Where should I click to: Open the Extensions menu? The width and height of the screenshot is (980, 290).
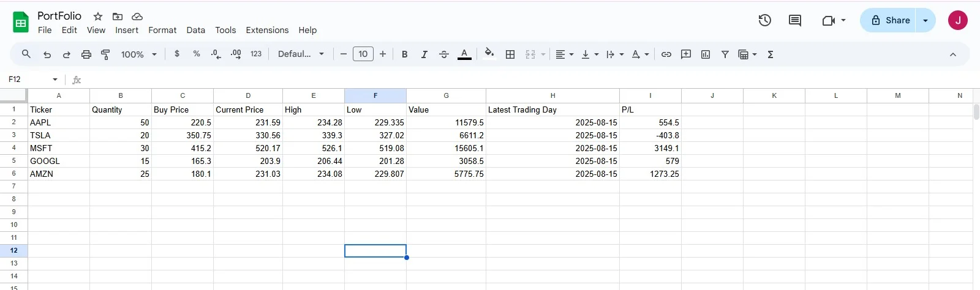[267, 30]
